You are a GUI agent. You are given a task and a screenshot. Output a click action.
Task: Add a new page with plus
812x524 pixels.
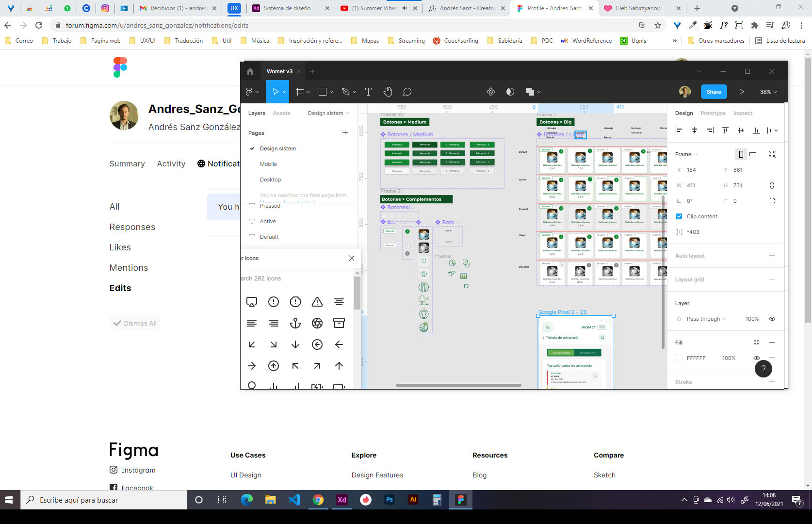click(x=345, y=132)
